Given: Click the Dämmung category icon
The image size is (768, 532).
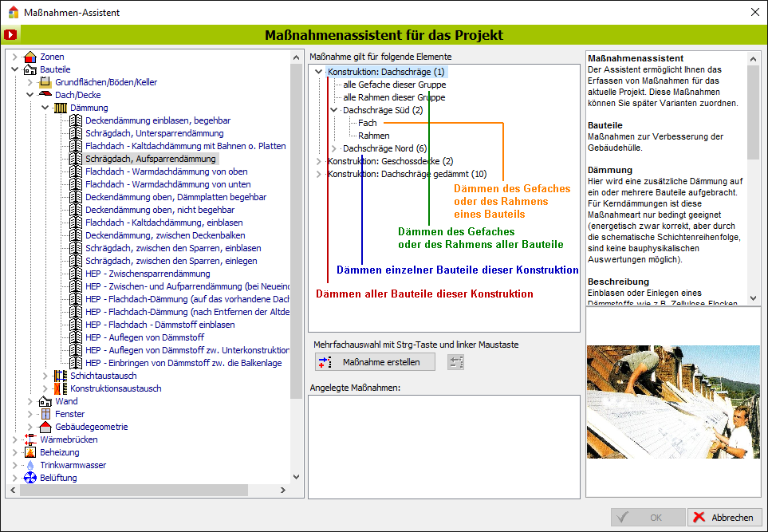Looking at the screenshot, I should (x=61, y=108).
